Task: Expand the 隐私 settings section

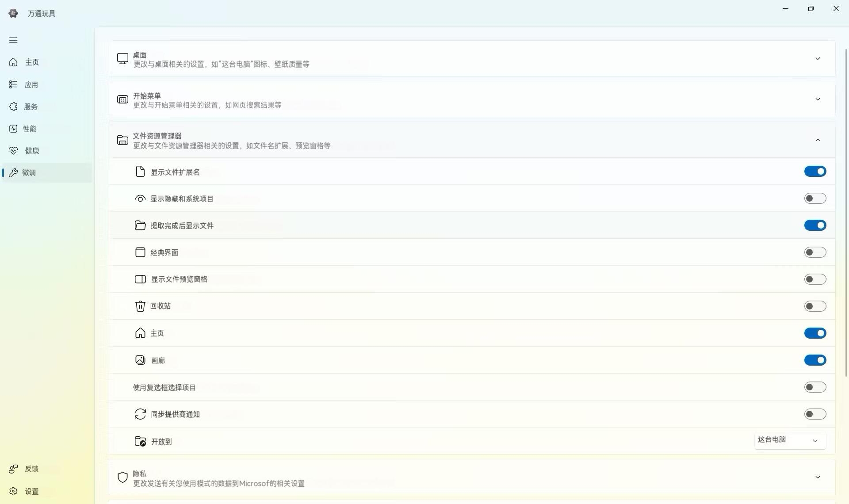Action: pyautogui.click(x=818, y=477)
